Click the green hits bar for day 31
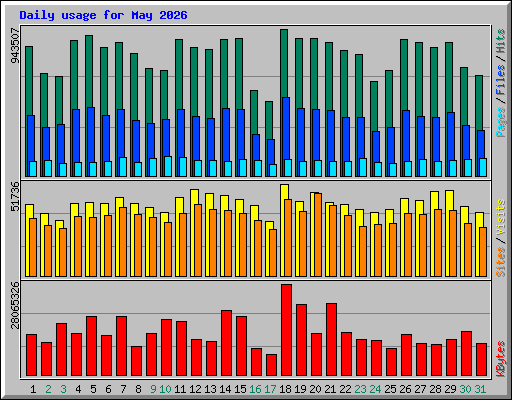This screenshot has height=400, width=512. pyautogui.click(x=479, y=102)
